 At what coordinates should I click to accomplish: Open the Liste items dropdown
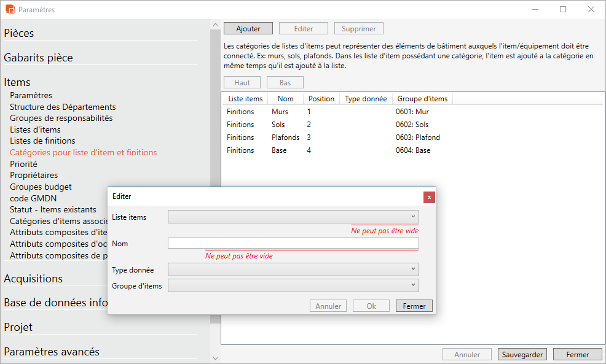(293, 217)
